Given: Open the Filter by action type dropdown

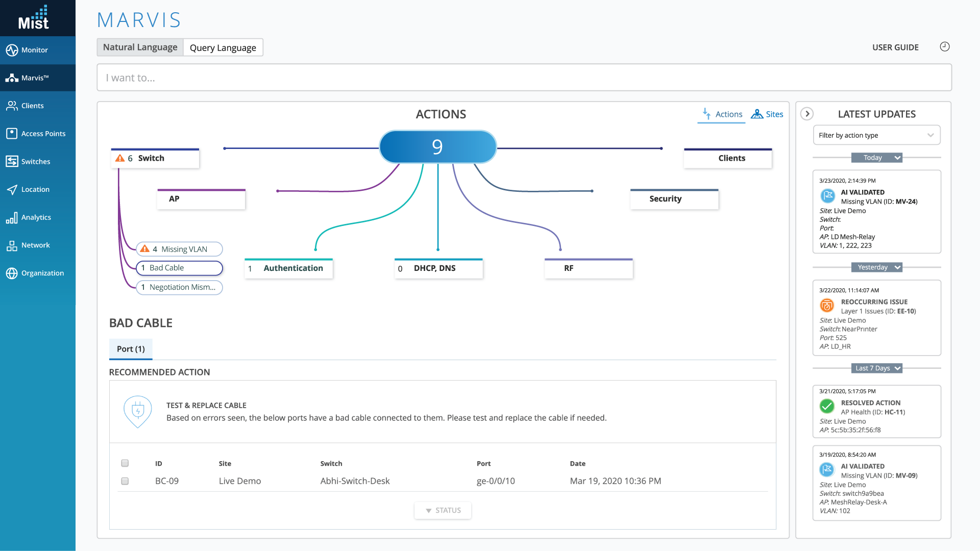Looking at the screenshot, I should 876,135.
